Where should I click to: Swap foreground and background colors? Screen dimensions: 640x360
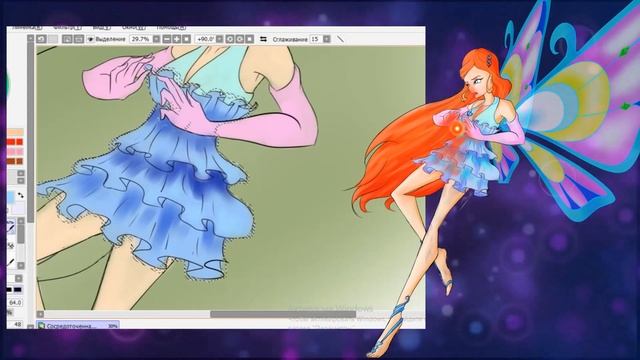click(20, 196)
